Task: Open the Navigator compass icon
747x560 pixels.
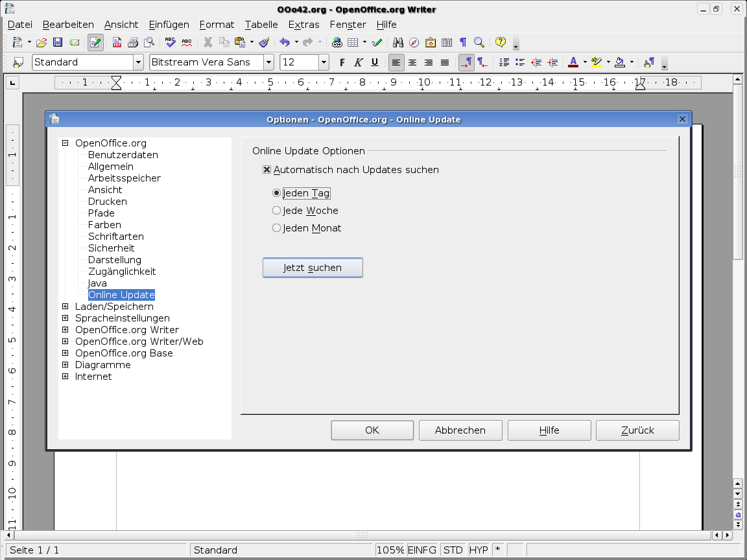Action: tap(414, 42)
